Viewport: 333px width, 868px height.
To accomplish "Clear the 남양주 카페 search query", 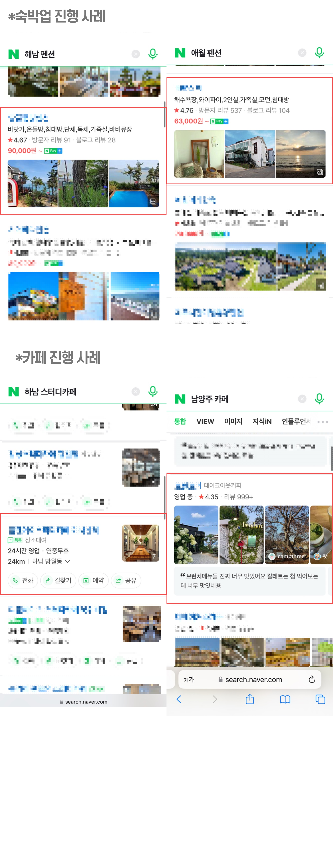I will point(302,399).
